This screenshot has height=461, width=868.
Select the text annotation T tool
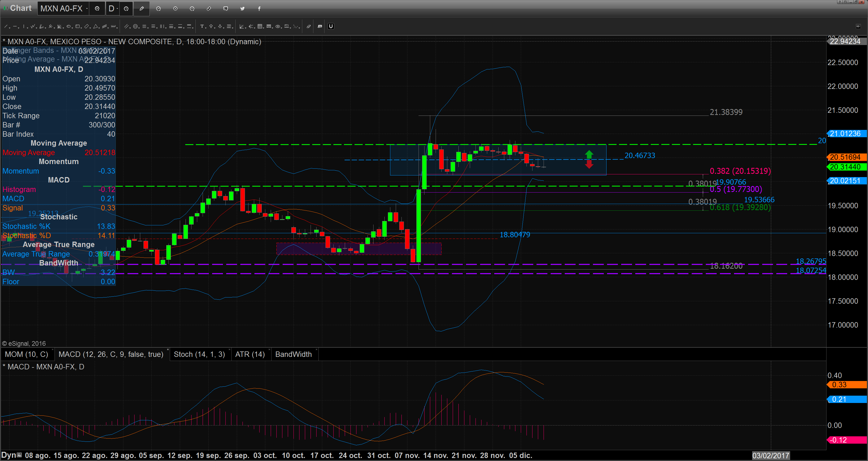point(202,26)
